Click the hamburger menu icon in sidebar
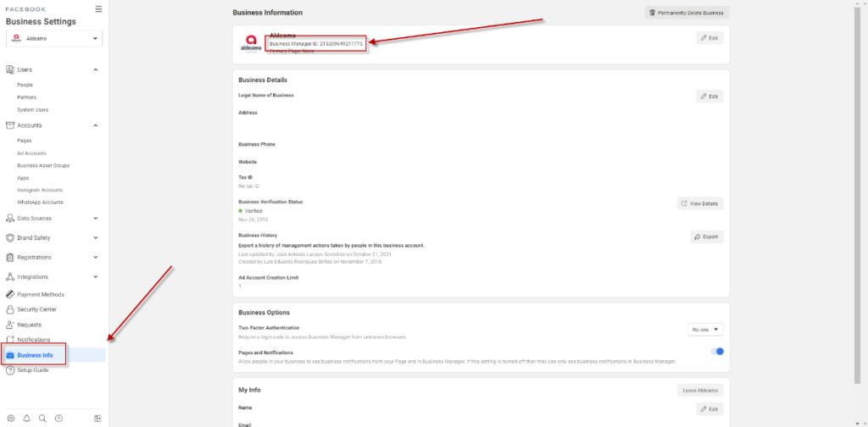 (98, 9)
